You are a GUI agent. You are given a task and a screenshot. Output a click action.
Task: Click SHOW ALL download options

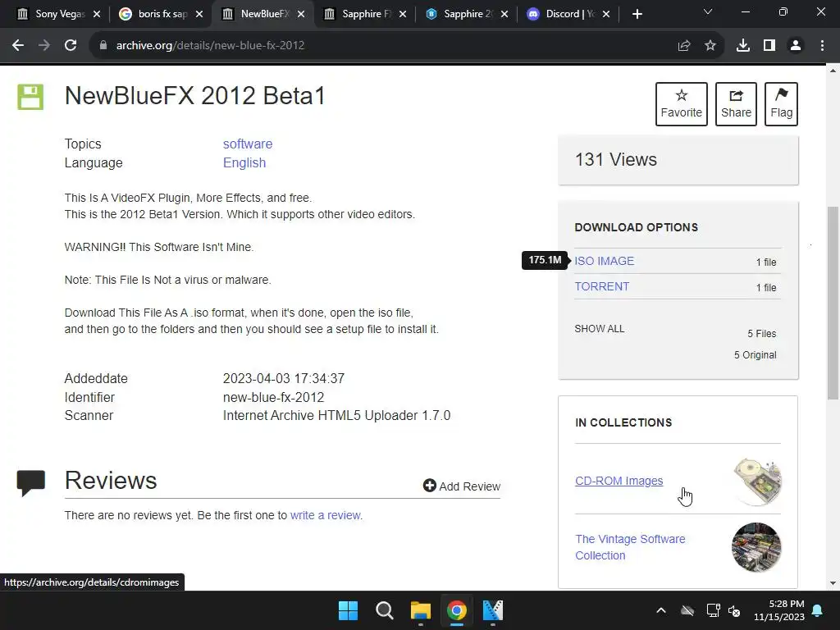coord(600,329)
